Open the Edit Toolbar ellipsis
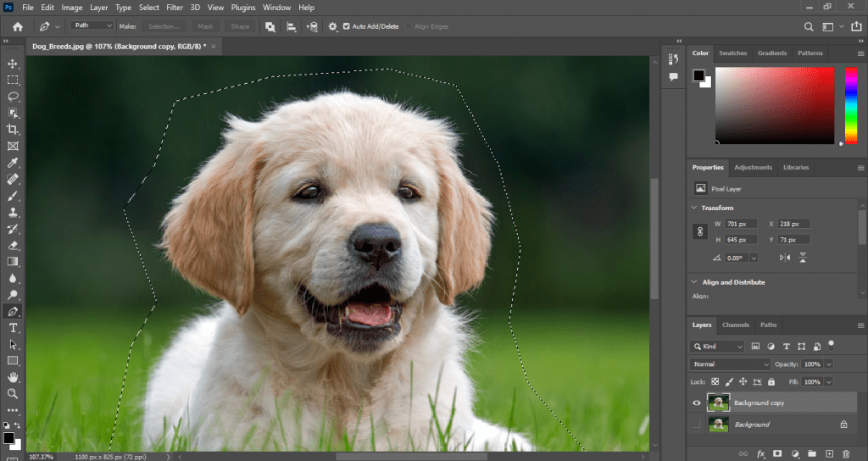This screenshot has width=868, height=461. (x=13, y=410)
